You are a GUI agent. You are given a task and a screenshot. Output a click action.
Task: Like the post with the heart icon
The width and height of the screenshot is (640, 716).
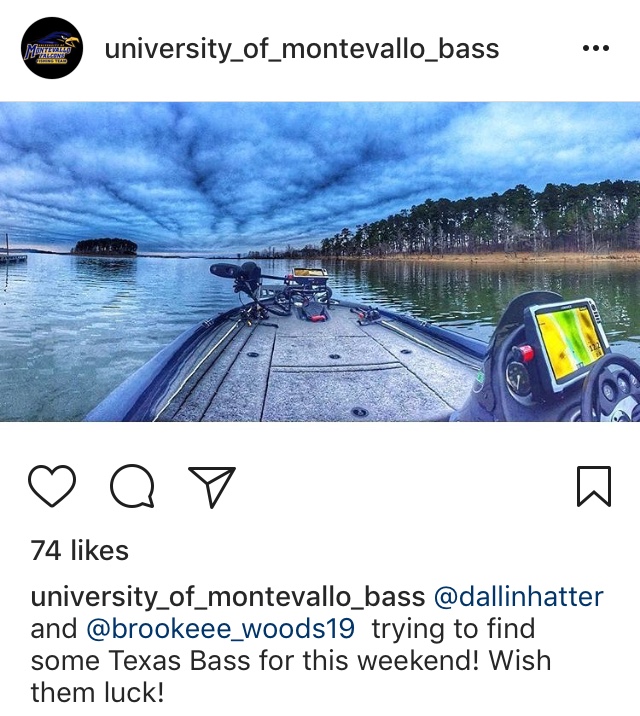(x=52, y=486)
